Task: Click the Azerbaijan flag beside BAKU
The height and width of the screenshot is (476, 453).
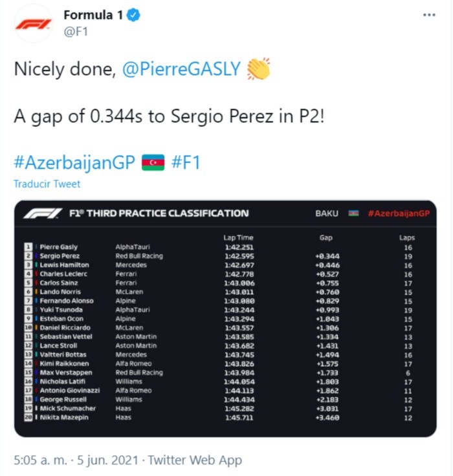Action: click(353, 213)
